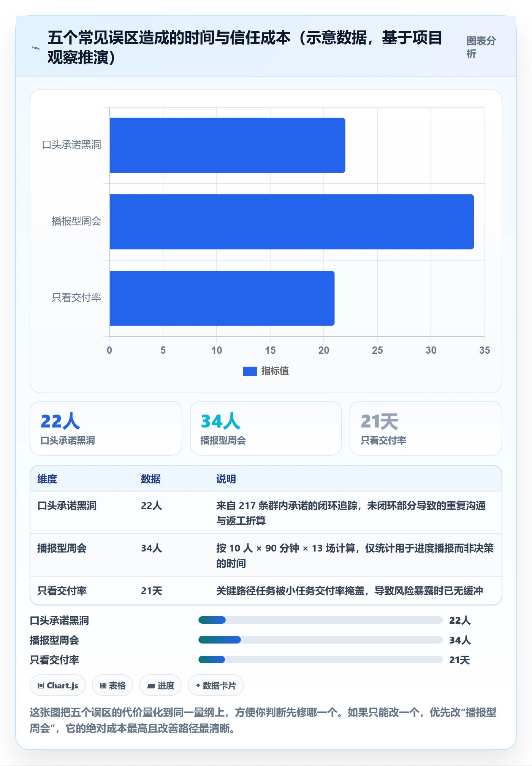Select the 只看交付率 table row name cell
Screen dimensions: 532x766
tap(62, 591)
